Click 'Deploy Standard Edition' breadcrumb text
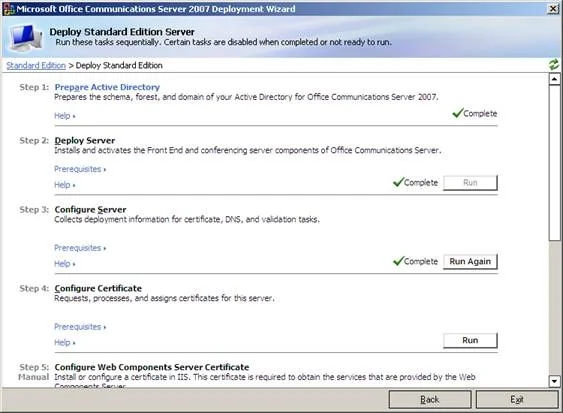 point(119,65)
